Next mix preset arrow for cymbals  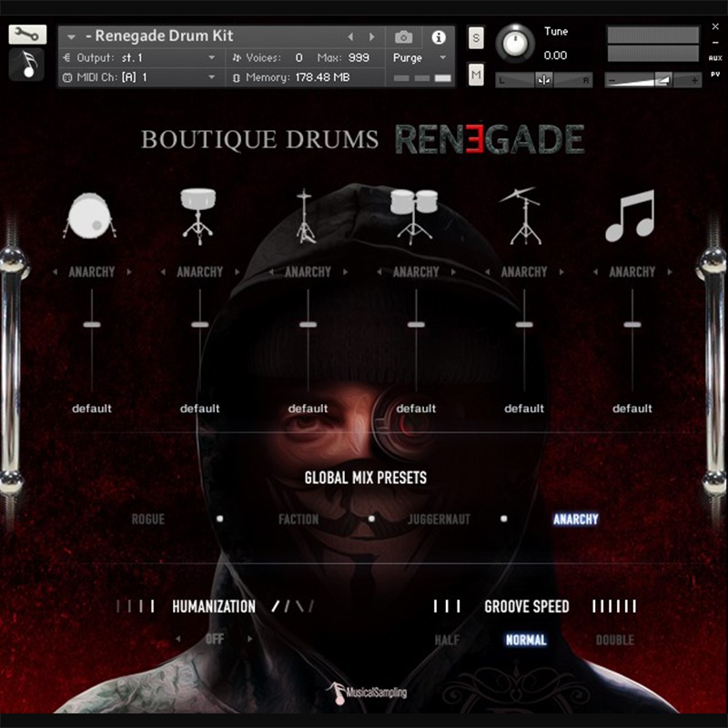pyautogui.click(x=561, y=271)
